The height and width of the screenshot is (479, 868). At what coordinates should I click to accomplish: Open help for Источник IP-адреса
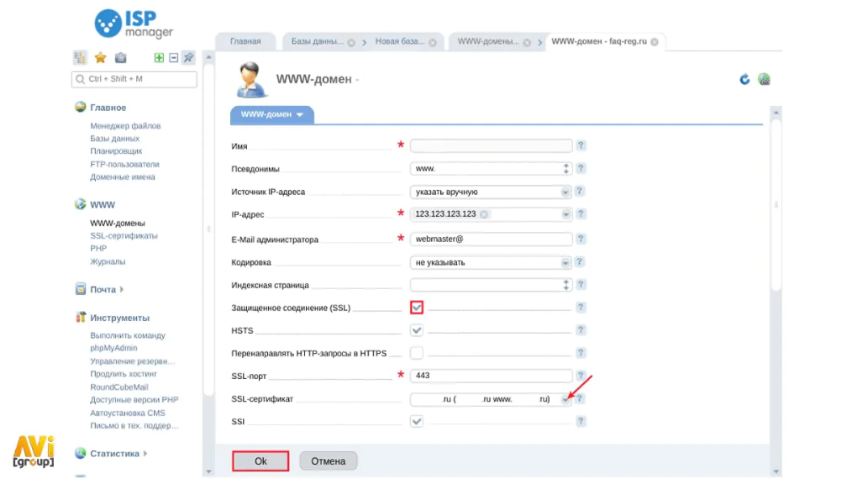[x=580, y=191]
